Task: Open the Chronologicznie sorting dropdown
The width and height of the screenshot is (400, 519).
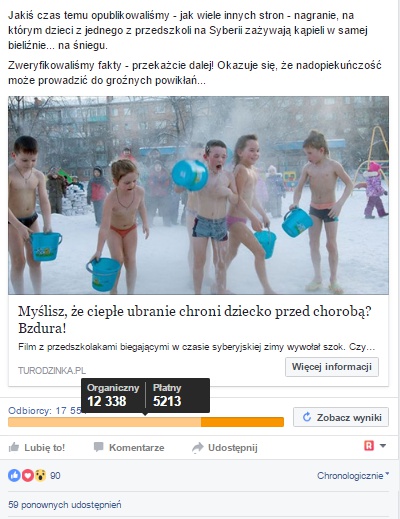Action: [x=353, y=476]
